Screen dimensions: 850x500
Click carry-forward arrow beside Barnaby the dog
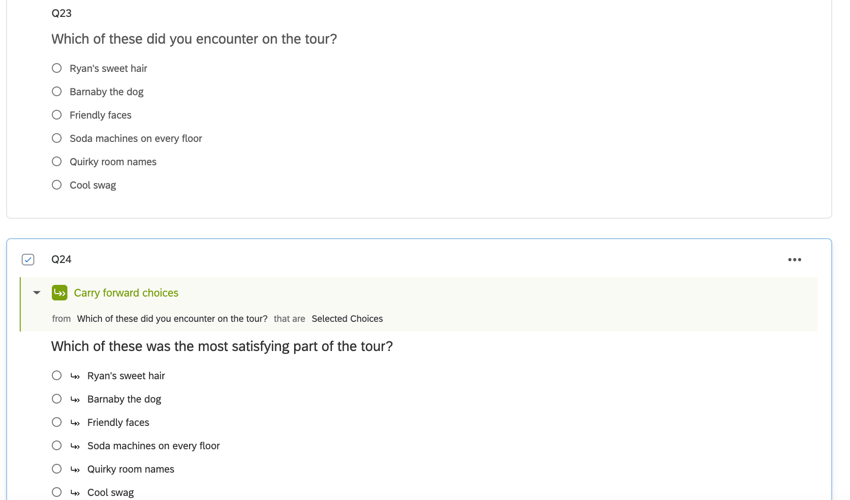[x=75, y=400]
